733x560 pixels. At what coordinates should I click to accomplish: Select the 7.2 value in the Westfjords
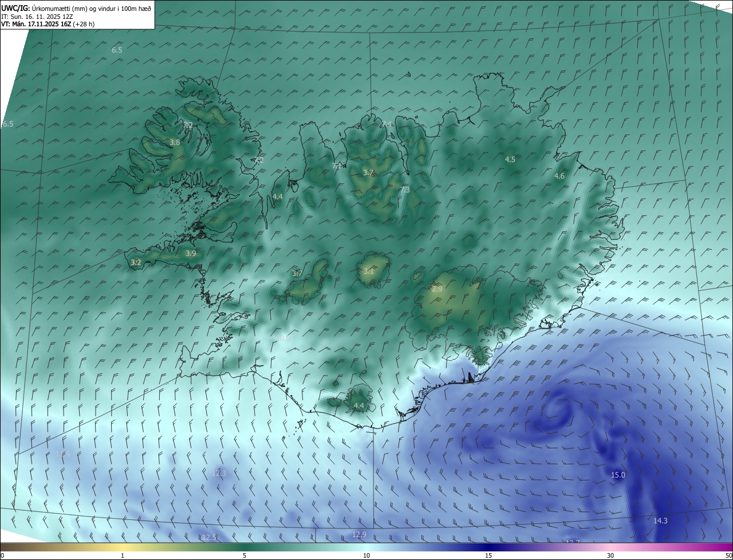click(188, 125)
